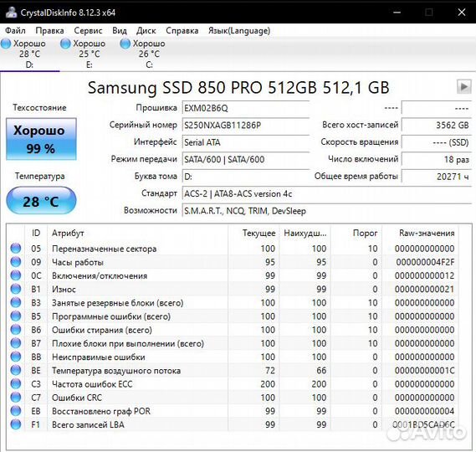This screenshot has height=452, width=476.
Task: Click raw value 000000004F2F
Action: (x=425, y=262)
